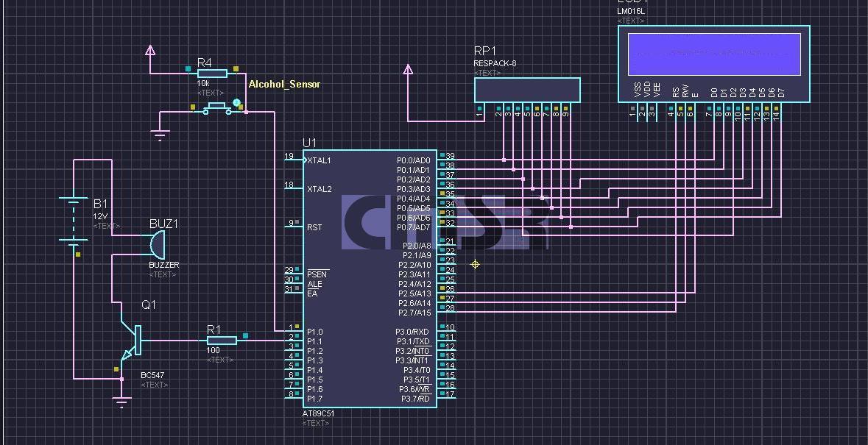Click the R4 10k resistor body
The height and width of the screenshot is (445, 868).
click(x=212, y=74)
